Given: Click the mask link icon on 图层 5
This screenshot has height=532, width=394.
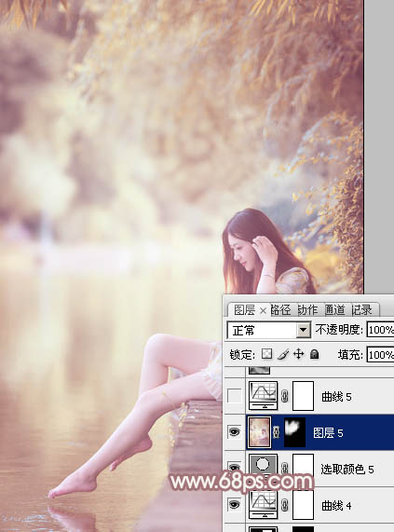Looking at the screenshot, I should pyautogui.click(x=277, y=432).
